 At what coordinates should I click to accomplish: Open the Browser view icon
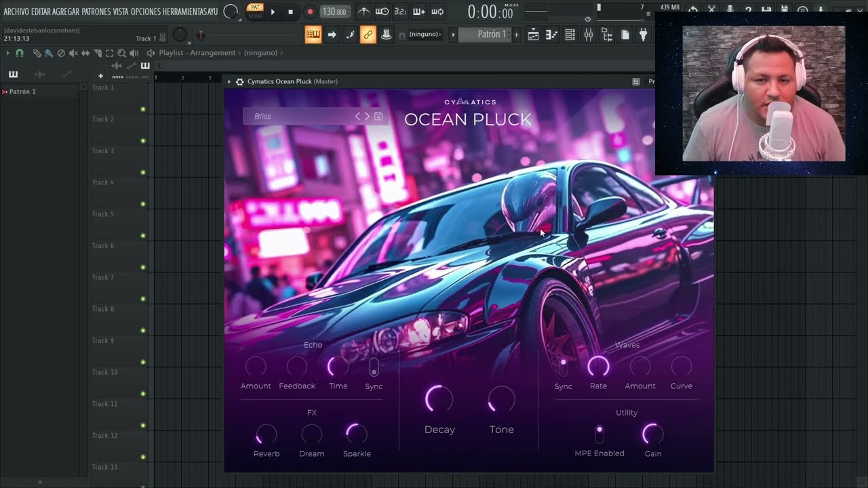coord(607,35)
